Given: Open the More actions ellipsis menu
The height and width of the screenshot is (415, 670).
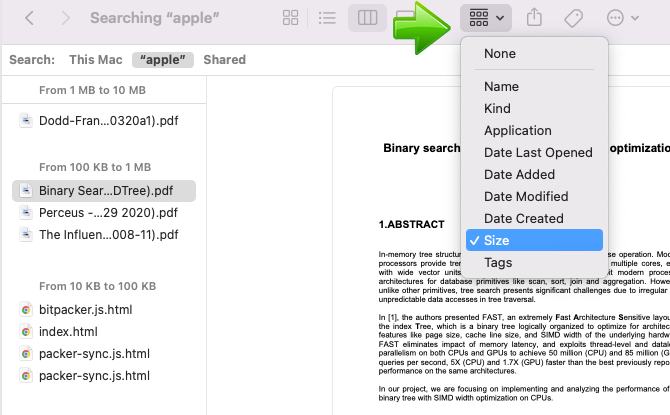Looking at the screenshot, I should [x=623, y=18].
